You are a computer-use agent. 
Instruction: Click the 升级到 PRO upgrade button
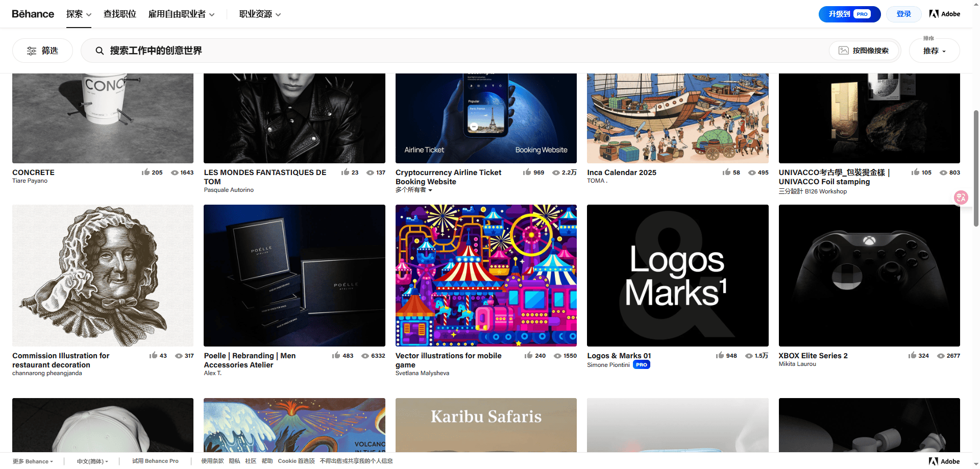coord(849,14)
